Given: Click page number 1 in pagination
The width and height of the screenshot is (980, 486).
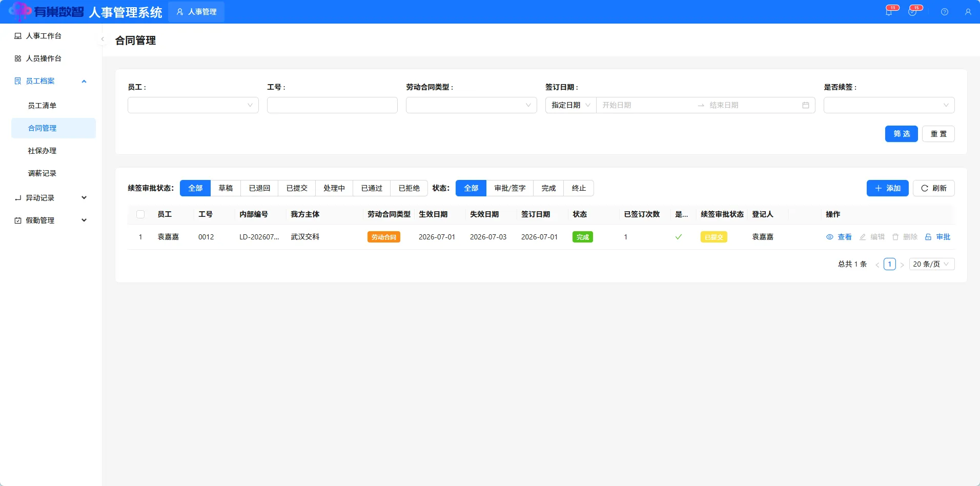Looking at the screenshot, I should click(x=890, y=264).
